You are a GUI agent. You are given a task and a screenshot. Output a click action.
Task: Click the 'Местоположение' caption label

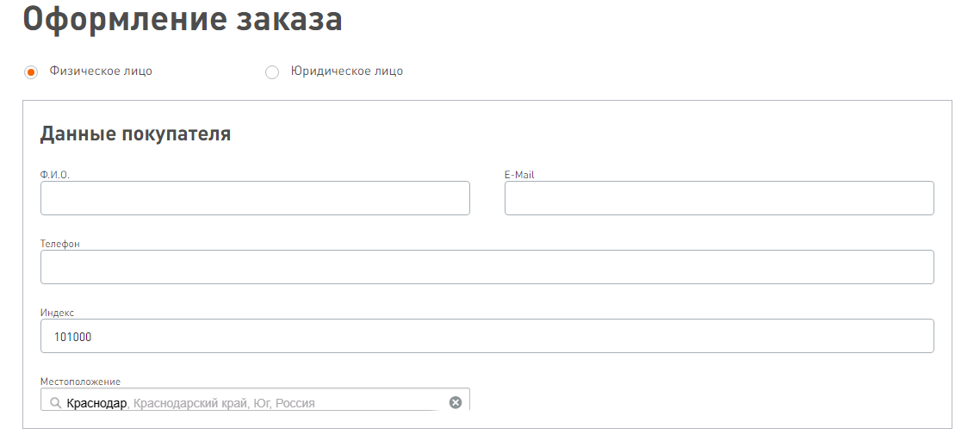[x=80, y=382]
